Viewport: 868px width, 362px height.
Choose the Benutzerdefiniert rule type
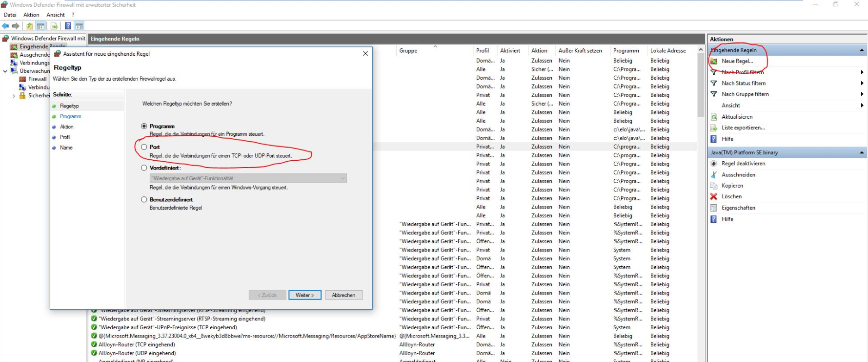click(144, 199)
